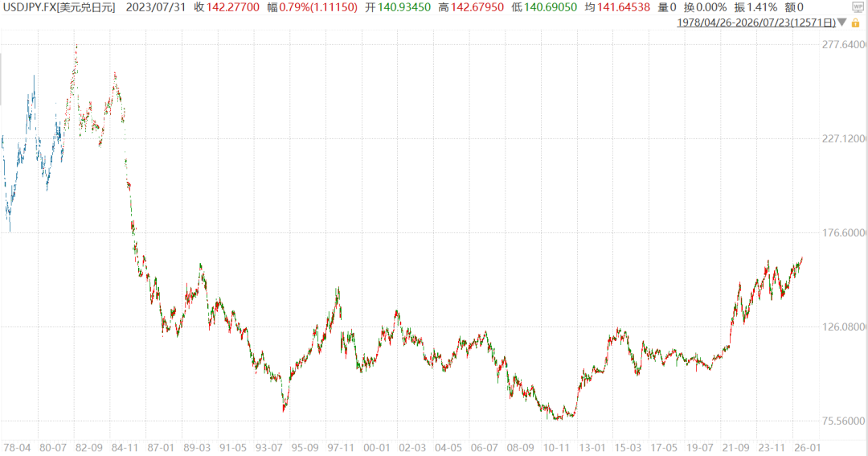Click the 02-03 time axis label
The height and width of the screenshot is (456, 868).
[x=412, y=448]
